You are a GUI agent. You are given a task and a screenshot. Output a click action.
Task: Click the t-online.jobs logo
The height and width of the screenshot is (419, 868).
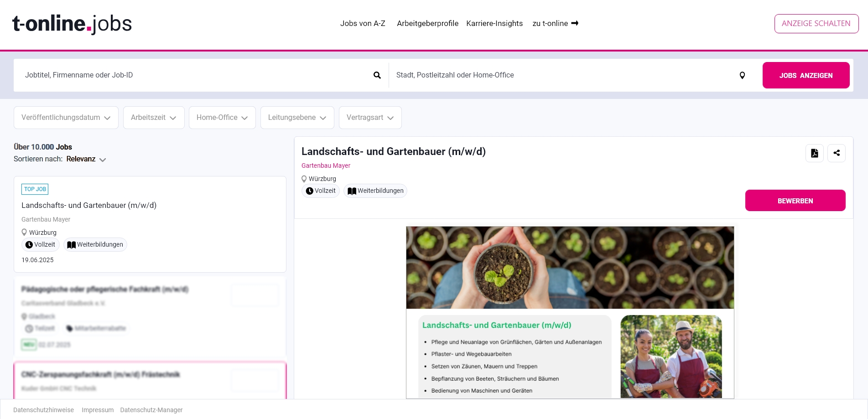point(72,24)
